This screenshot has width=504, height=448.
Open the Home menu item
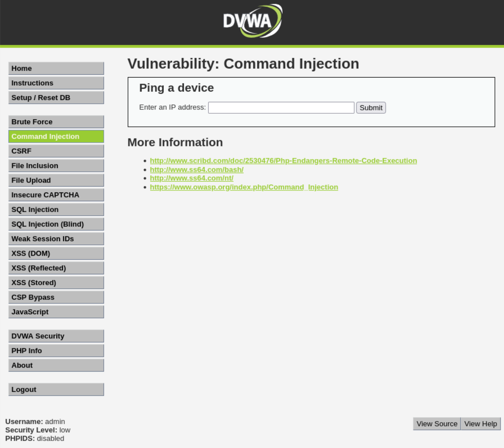tap(56, 68)
